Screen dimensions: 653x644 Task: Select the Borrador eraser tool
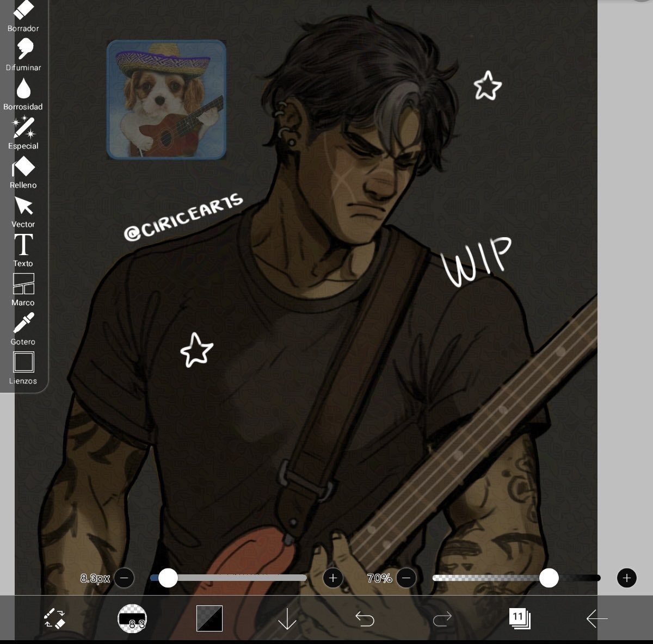(23, 15)
